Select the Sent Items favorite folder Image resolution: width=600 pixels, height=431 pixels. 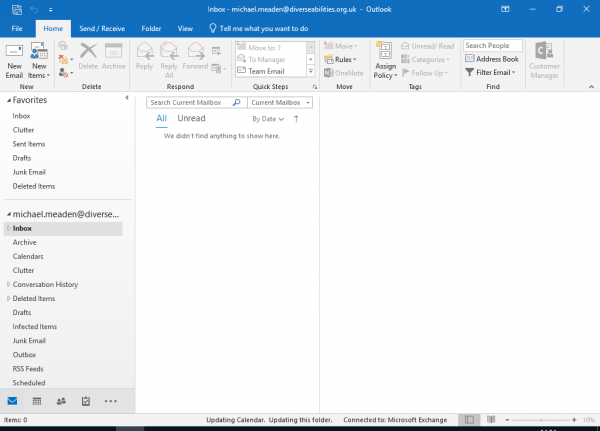coord(28,144)
